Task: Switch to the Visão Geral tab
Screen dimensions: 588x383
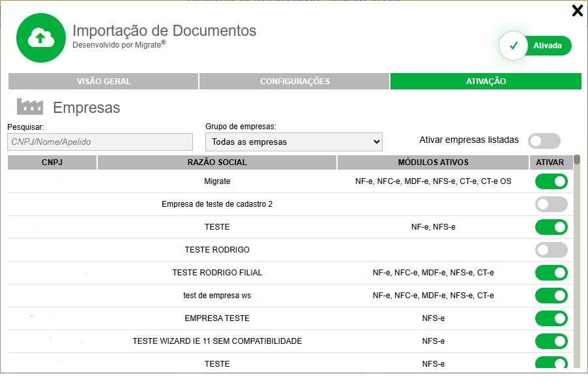Action: pyautogui.click(x=104, y=82)
